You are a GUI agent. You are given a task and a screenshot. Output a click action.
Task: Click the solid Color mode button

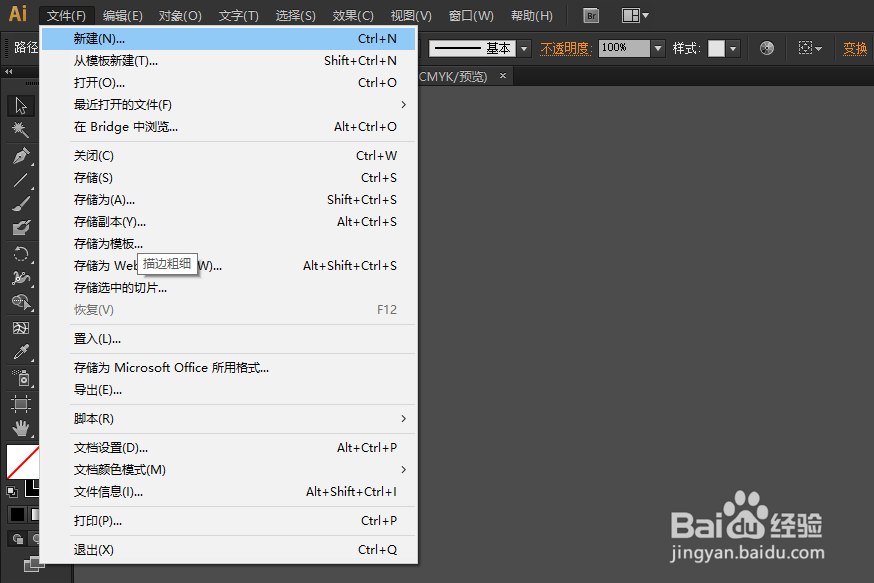coord(17,514)
